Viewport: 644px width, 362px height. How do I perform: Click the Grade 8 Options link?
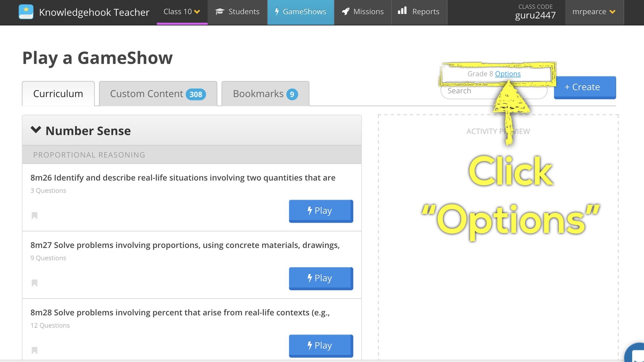507,74
